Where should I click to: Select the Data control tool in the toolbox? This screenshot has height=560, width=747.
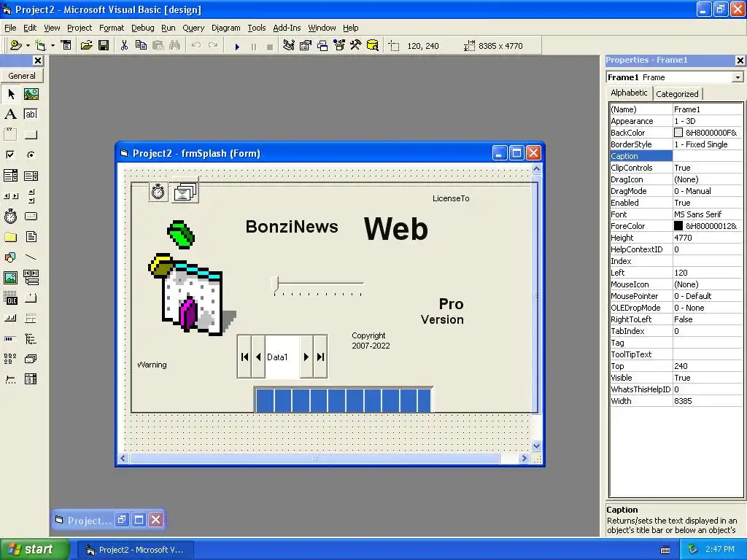[x=31, y=278]
